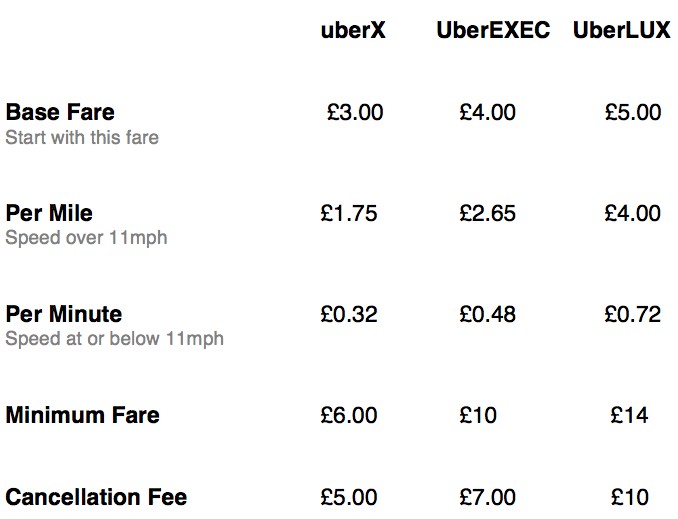Click UberEXEC cancellation fee £7.00
Viewport: 678px width, 519px height.
click(x=487, y=497)
